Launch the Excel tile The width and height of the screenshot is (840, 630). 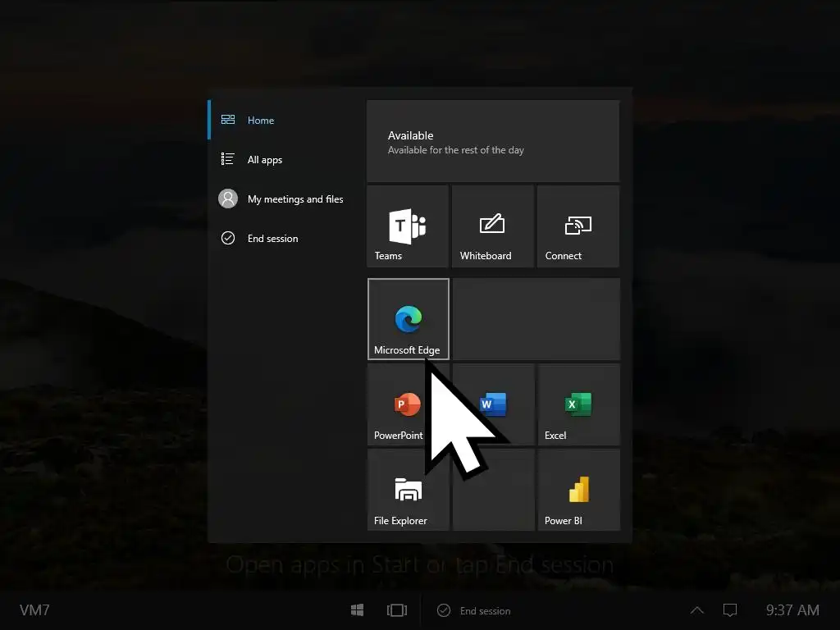[579, 404]
